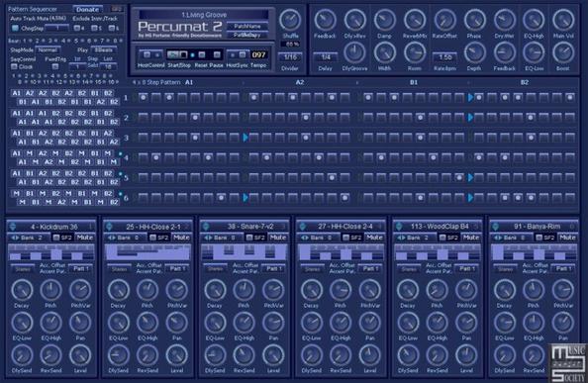Viewport: 588px width, 383px height.
Task: Enable the SeqControl Clock checkbox
Action: (x=14, y=66)
